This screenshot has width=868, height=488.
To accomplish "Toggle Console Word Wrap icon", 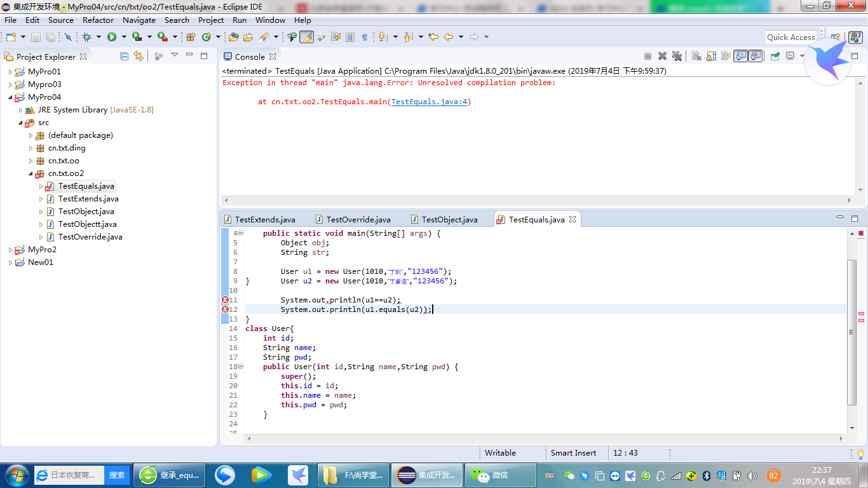I will coord(726,56).
